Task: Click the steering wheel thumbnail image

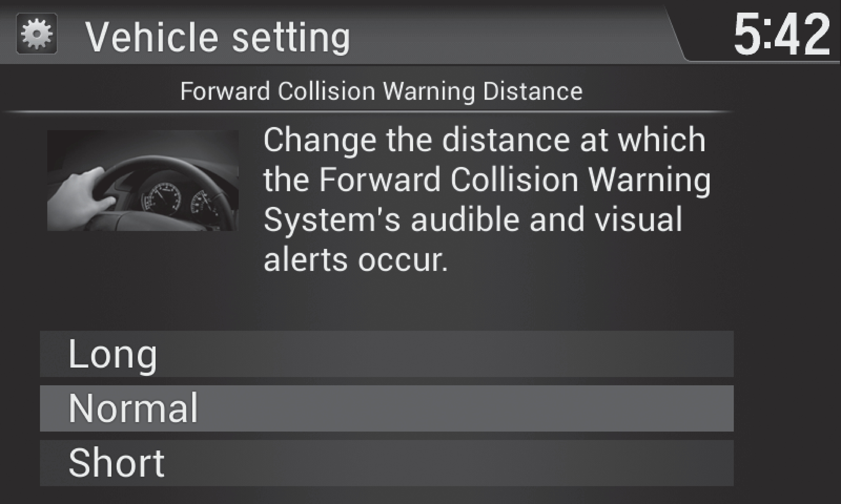Action: [x=143, y=180]
